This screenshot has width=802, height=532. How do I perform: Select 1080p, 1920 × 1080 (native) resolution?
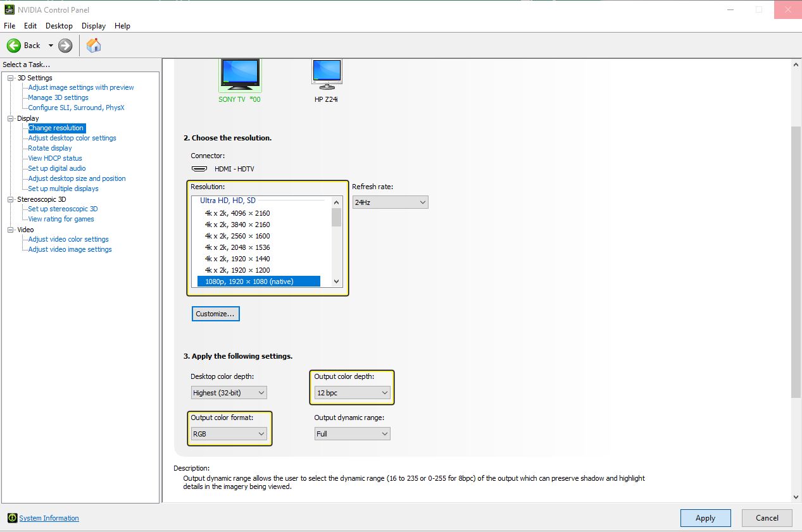tap(259, 281)
